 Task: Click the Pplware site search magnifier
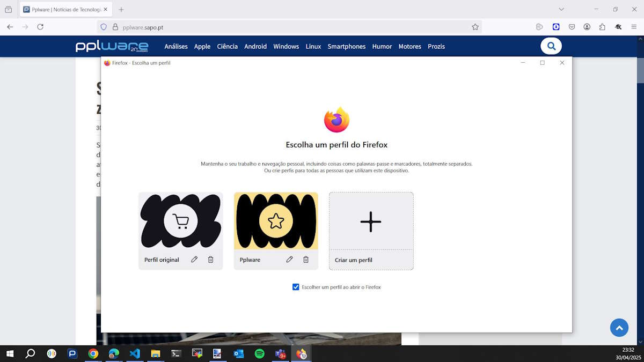[551, 46]
